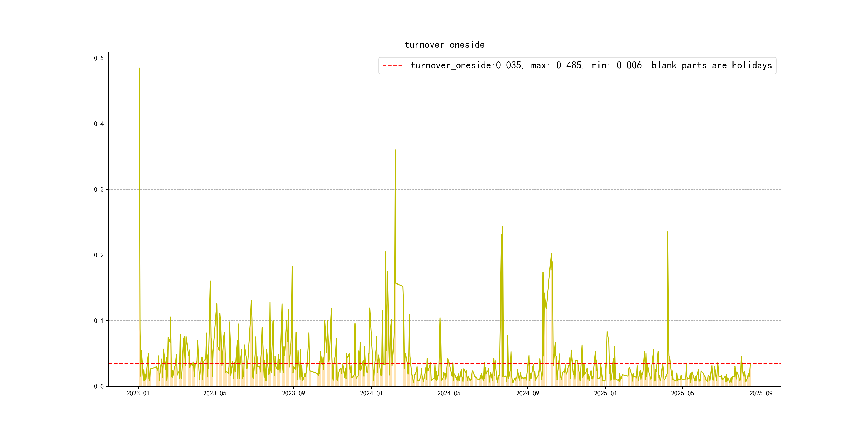Select the 0.4 y-axis tick label
The width and height of the screenshot is (868, 434).
click(x=99, y=124)
